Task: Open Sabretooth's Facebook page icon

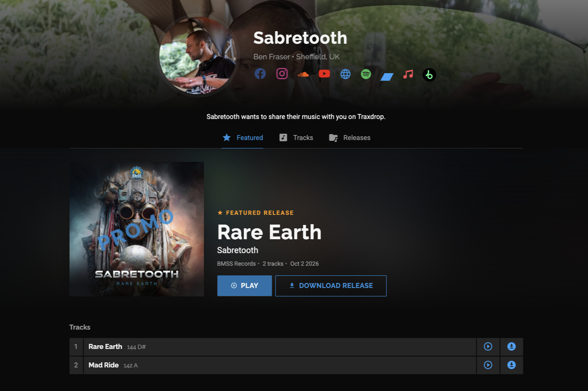Action: coord(260,74)
